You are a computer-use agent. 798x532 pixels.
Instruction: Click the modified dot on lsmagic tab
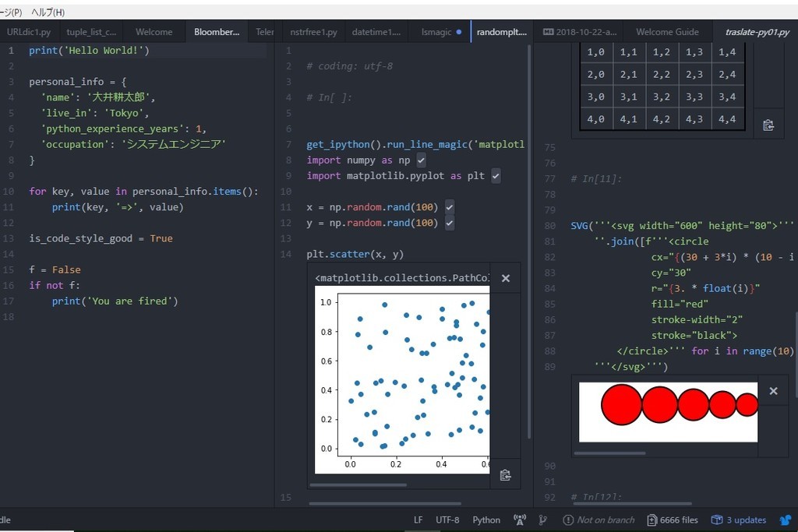tap(459, 31)
